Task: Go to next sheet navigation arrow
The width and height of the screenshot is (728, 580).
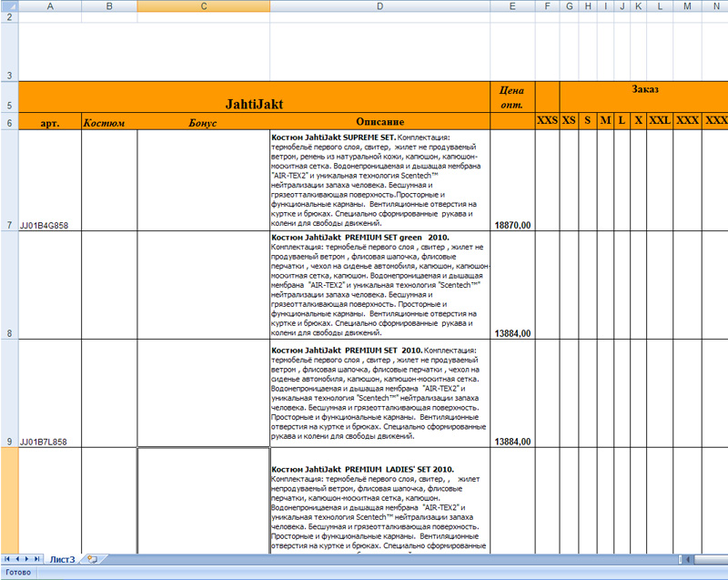Action: tap(26, 559)
